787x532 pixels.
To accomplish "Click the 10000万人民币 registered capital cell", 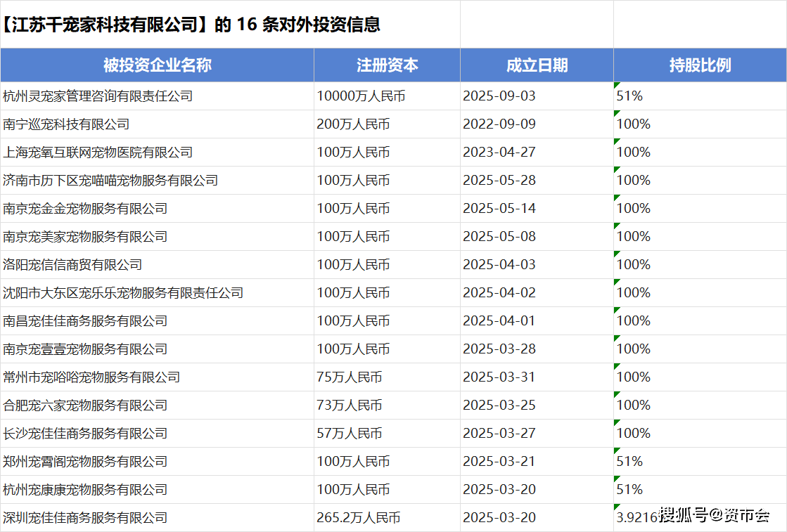I will pos(361,96).
